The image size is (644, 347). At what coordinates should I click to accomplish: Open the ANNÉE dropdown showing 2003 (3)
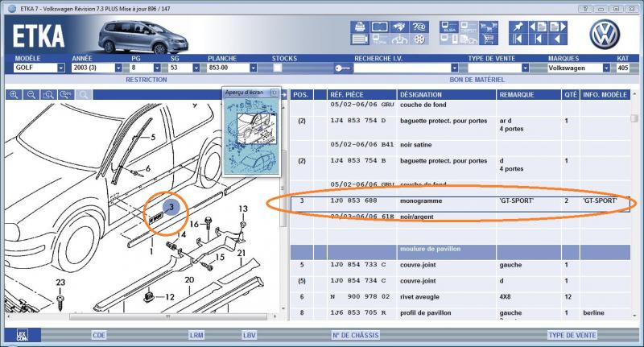(x=118, y=68)
